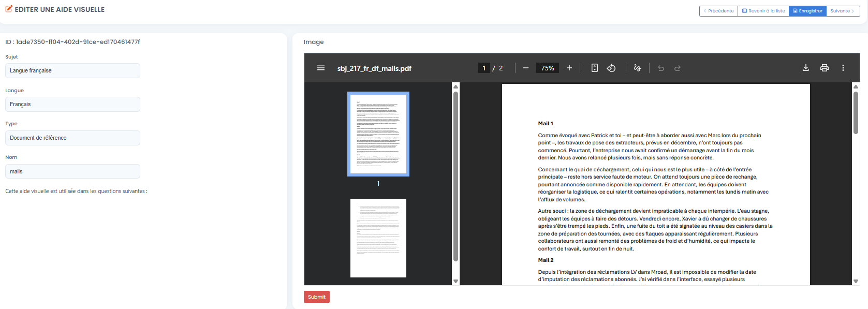Click the Mail 2 heading in the document
The height and width of the screenshot is (309, 868).
pyautogui.click(x=546, y=260)
